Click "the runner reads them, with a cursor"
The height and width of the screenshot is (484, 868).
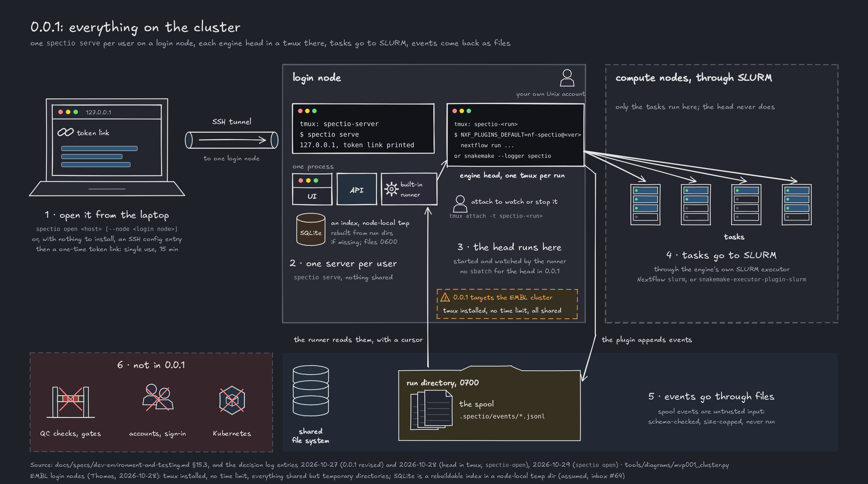pyautogui.click(x=358, y=340)
